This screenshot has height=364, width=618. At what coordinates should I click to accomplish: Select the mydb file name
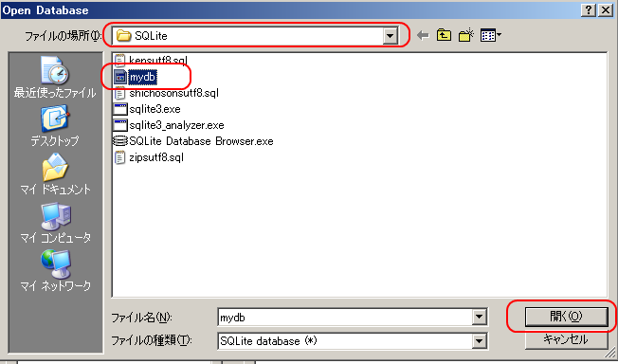(143, 77)
